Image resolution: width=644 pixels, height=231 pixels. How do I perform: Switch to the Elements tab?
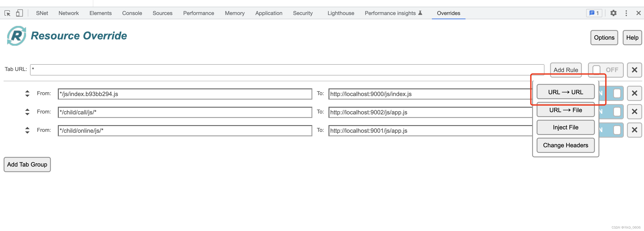point(100,13)
